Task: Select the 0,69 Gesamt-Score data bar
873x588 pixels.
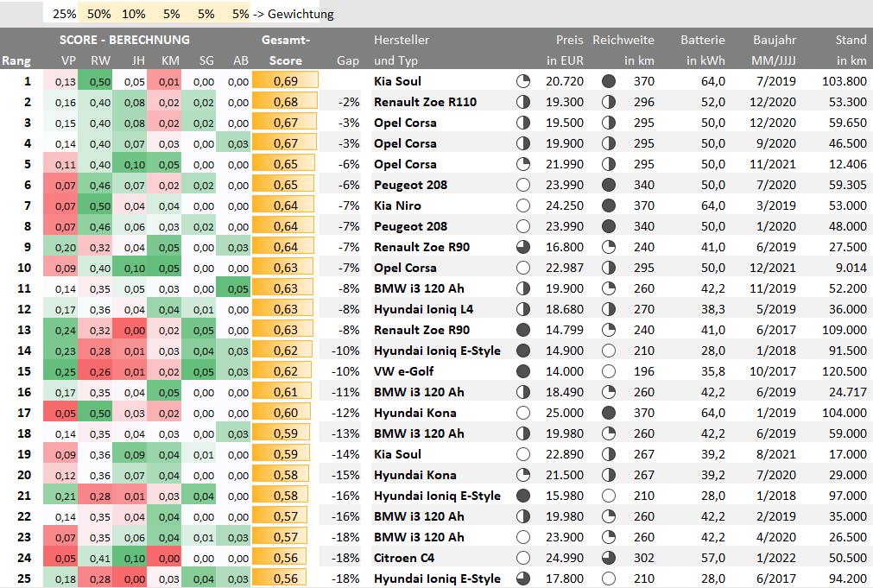Action: pos(286,81)
